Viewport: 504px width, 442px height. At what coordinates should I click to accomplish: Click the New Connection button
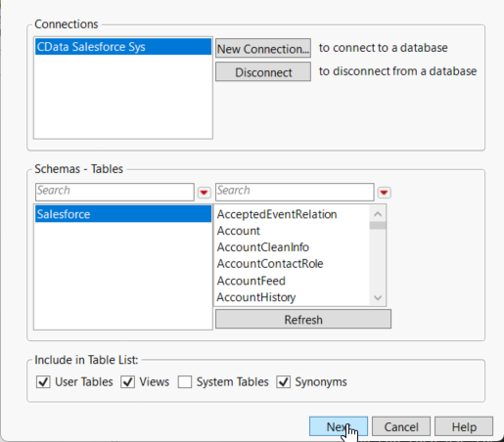tap(263, 48)
